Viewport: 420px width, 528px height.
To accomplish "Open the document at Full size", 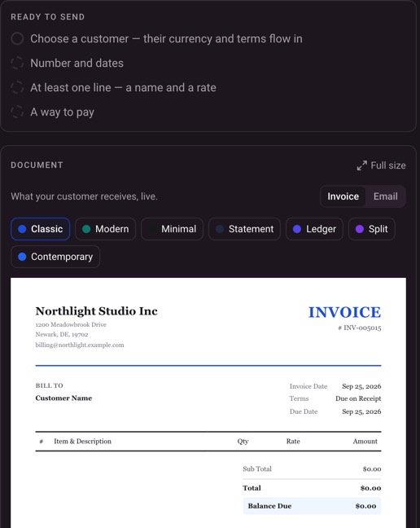I will [381, 165].
